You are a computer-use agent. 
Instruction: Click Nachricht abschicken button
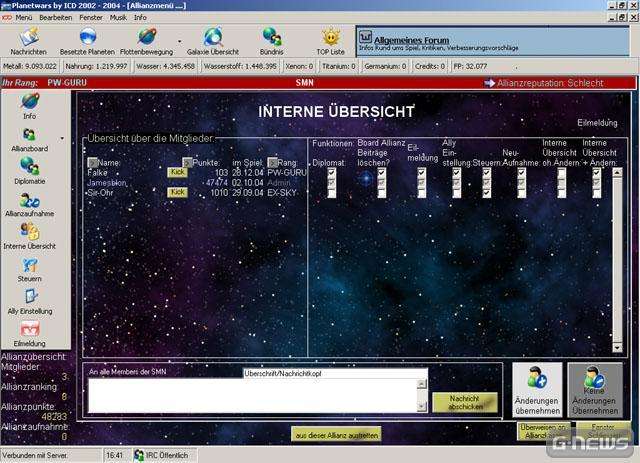pyautogui.click(x=465, y=402)
